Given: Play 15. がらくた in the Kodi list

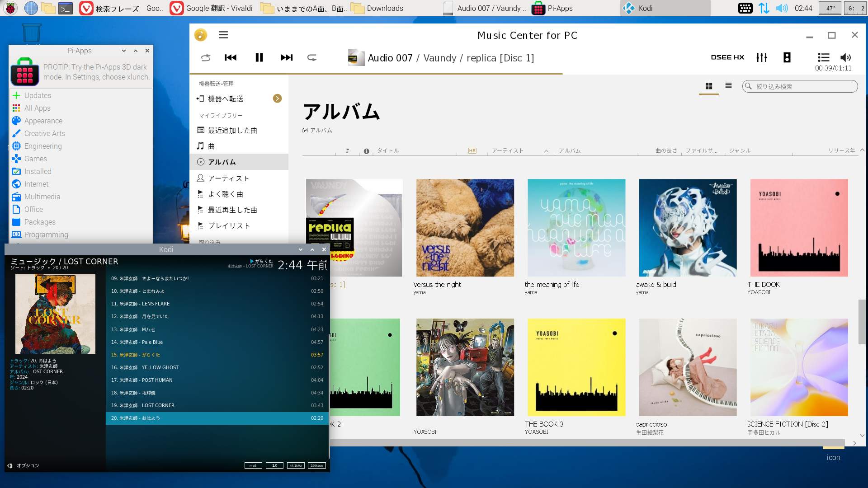Looking at the screenshot, I should tap(217, 355).
